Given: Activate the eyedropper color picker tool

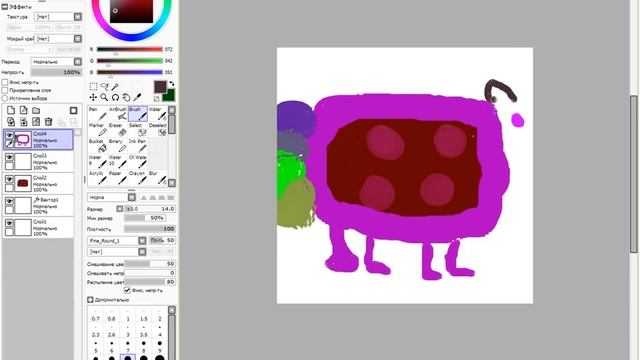Looking at the screenshot, I should [138, 98].
